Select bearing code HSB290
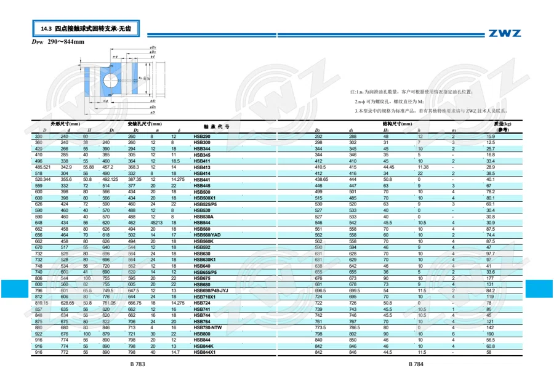The image size is (554, 392). [x=202, y=137]
